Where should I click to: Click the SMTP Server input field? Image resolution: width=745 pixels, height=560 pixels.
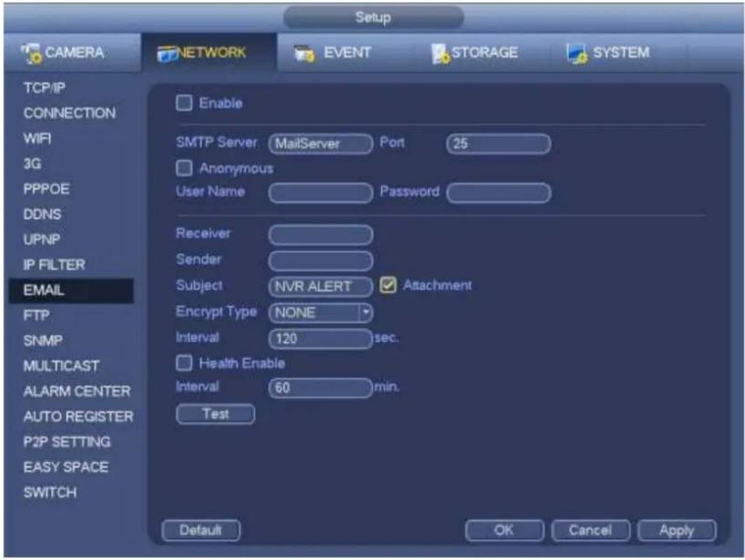320,144
